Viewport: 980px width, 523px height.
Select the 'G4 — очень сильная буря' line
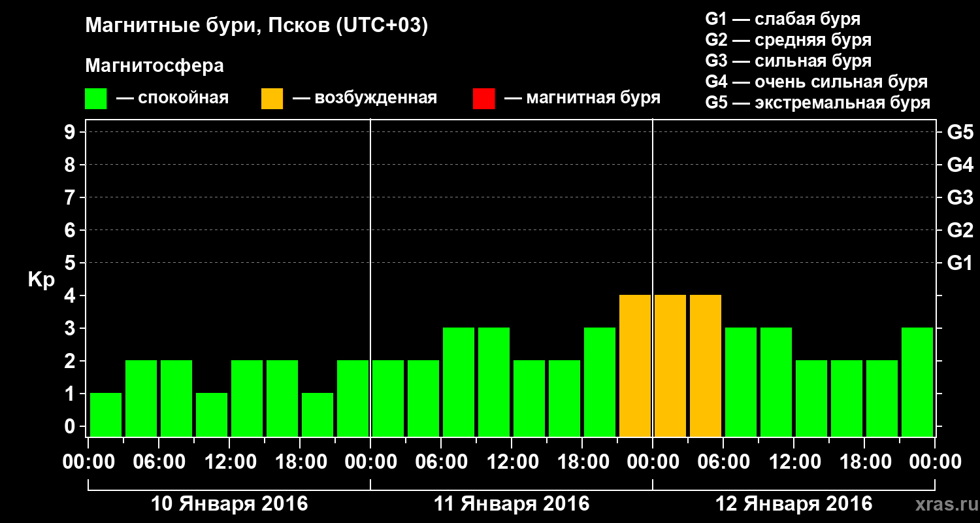pos(817,82)
